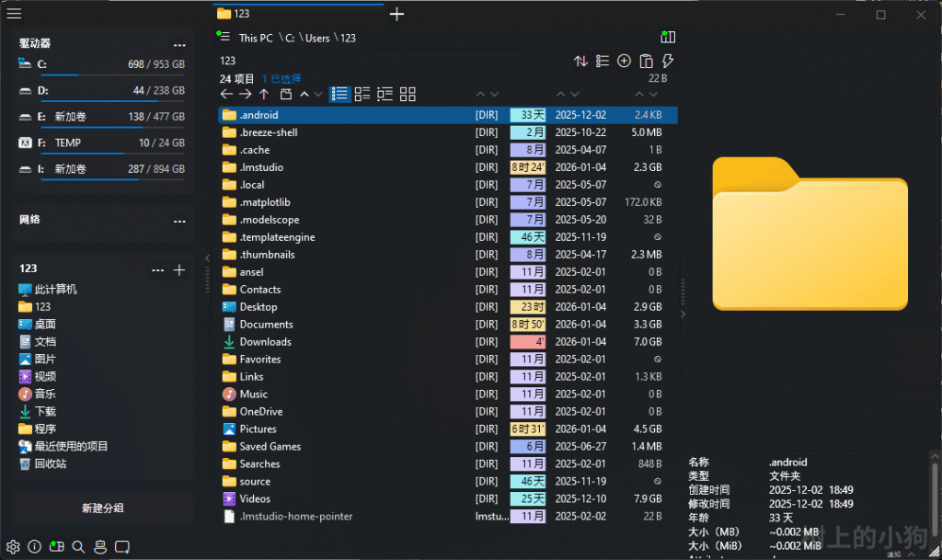Image resolution: width=942 pixels, height=560 pixels.
Task: Toggle the dual-pane layout icon
Action: pyautogui.click(x=668, y=37)
